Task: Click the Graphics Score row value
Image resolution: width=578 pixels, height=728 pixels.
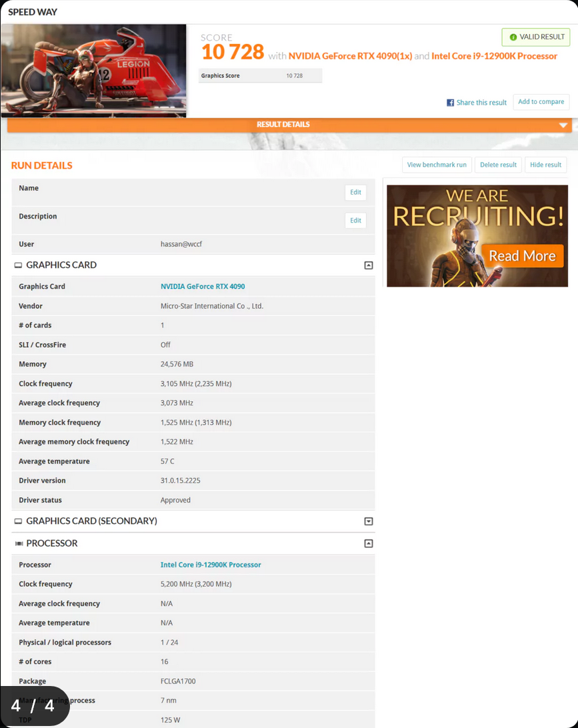Action: point(295,76)
